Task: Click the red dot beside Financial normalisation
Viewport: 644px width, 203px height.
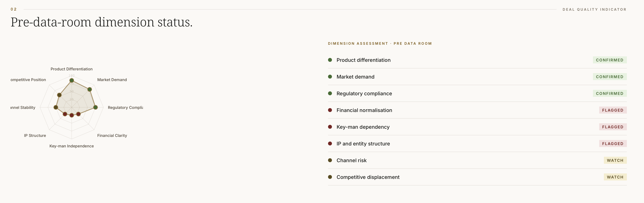Action: click(330, 110)
